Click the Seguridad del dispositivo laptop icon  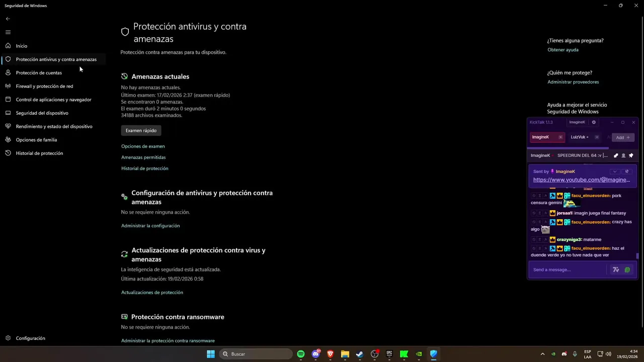point(8,113)
